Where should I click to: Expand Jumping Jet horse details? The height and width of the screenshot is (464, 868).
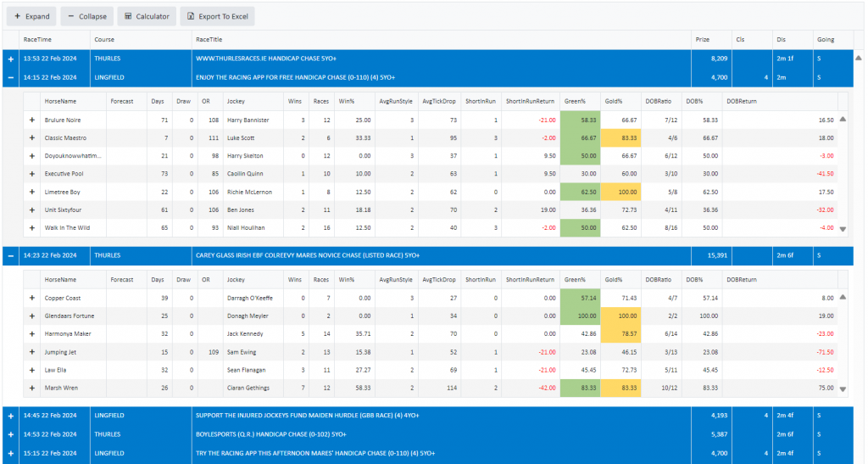[x=32, y=352]
